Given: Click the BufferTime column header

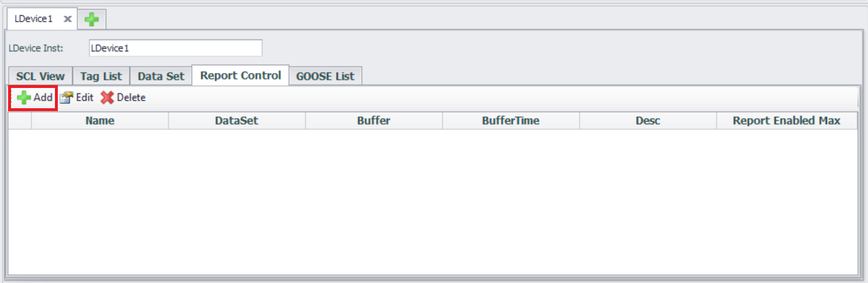Looking at the screenshot, I should click(511, 121).
